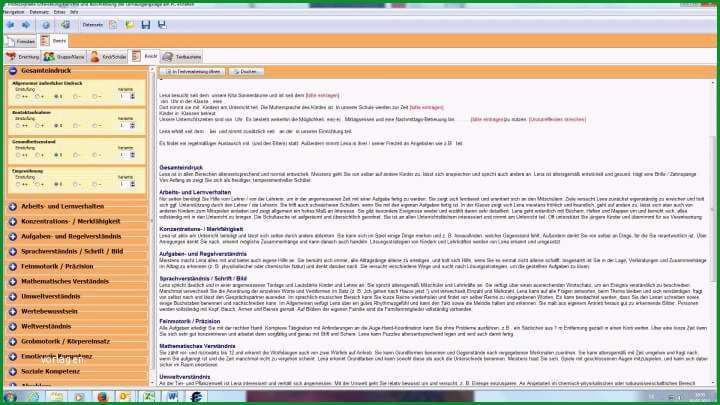Click the new record page icon
The width and height of the screenshot is (720, 405).
coord(113,25)
